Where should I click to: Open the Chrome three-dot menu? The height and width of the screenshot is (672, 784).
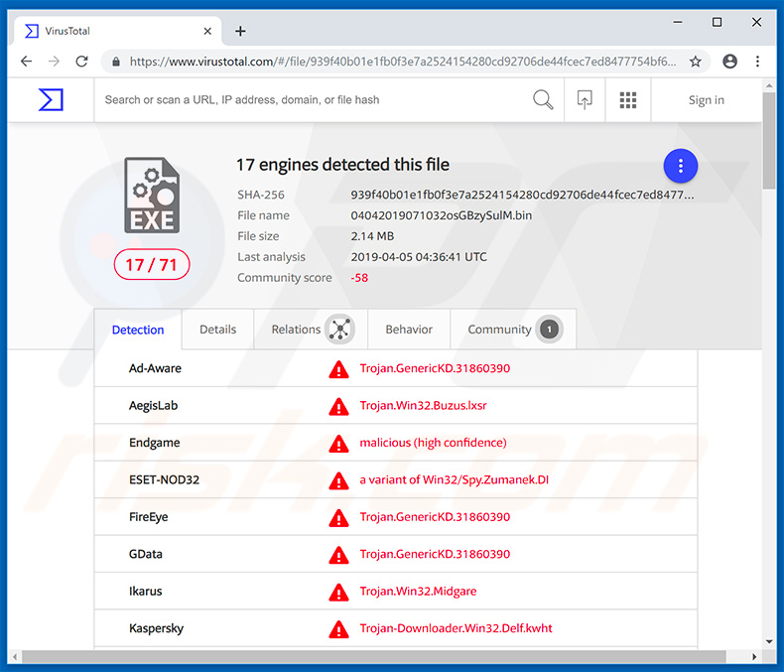click(x=757, y=62)
